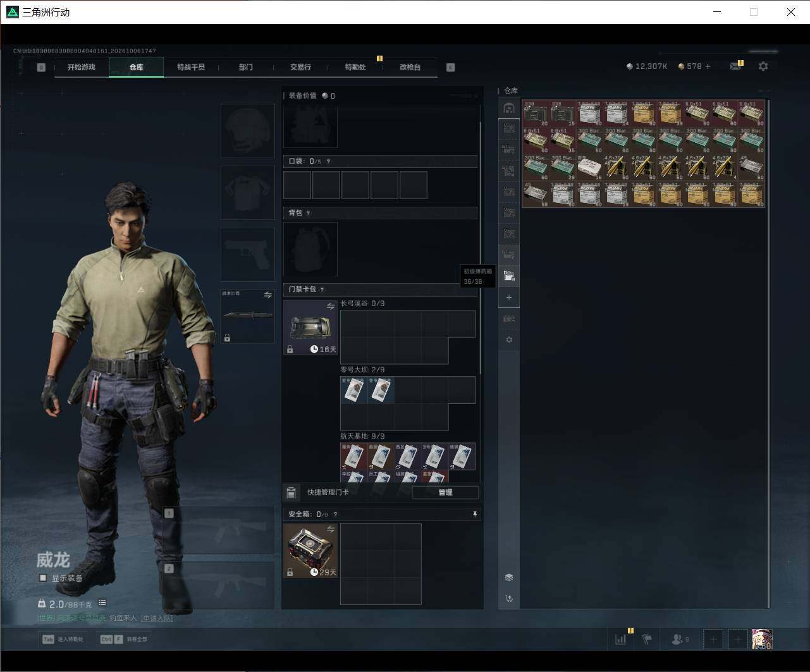Click the helmet equipment slot

[248, 131]
